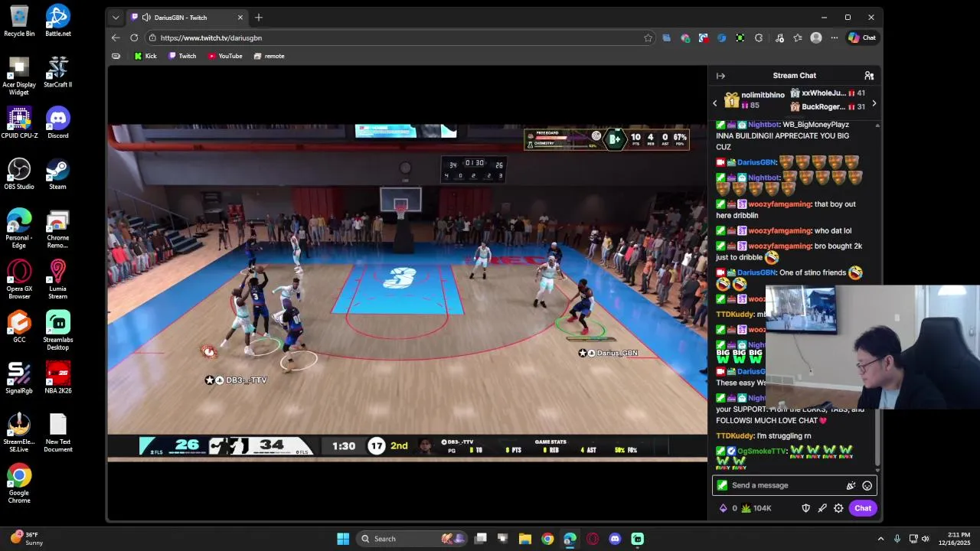Launch NBA 2K26 from the desktop
The image size is (980, 551).
click(x=57, y=378)
